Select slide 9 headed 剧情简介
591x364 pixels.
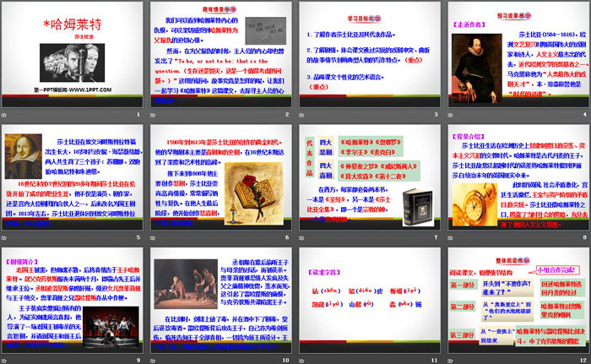[x=73, y=301]
